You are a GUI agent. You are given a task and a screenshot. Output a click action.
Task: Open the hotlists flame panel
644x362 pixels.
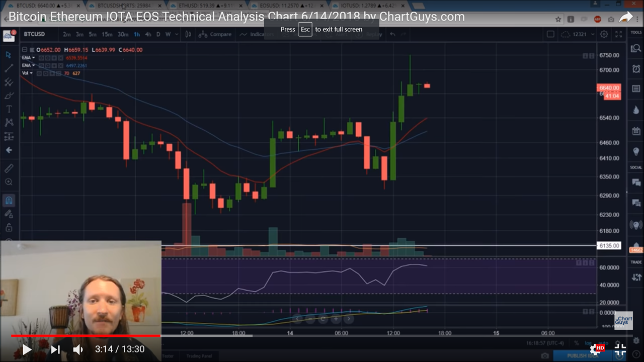tap(636, 110)
